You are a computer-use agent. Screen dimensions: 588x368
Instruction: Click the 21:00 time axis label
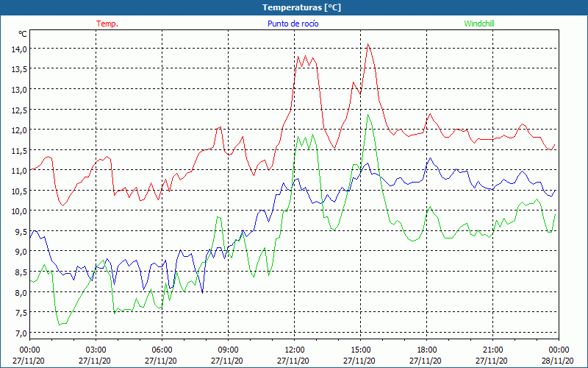[492, 350]
